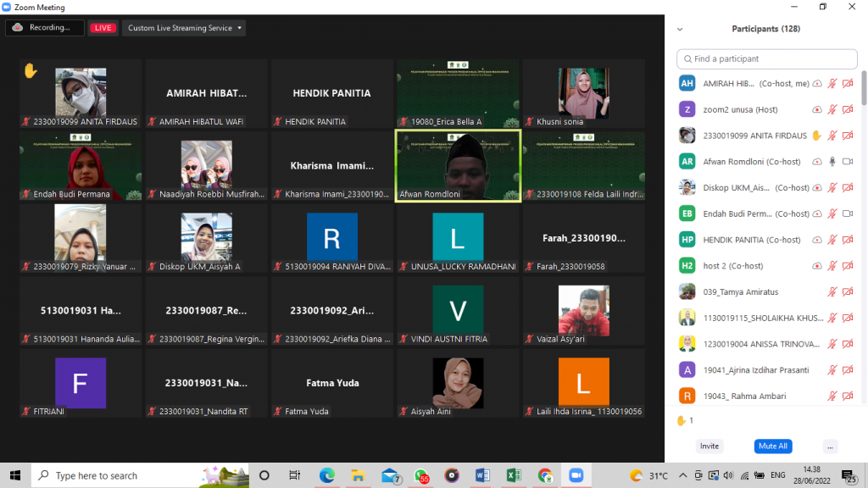Select Khusni sonia video tile
This screenshot has width=868, height=488.
click(x=583, y=93)
